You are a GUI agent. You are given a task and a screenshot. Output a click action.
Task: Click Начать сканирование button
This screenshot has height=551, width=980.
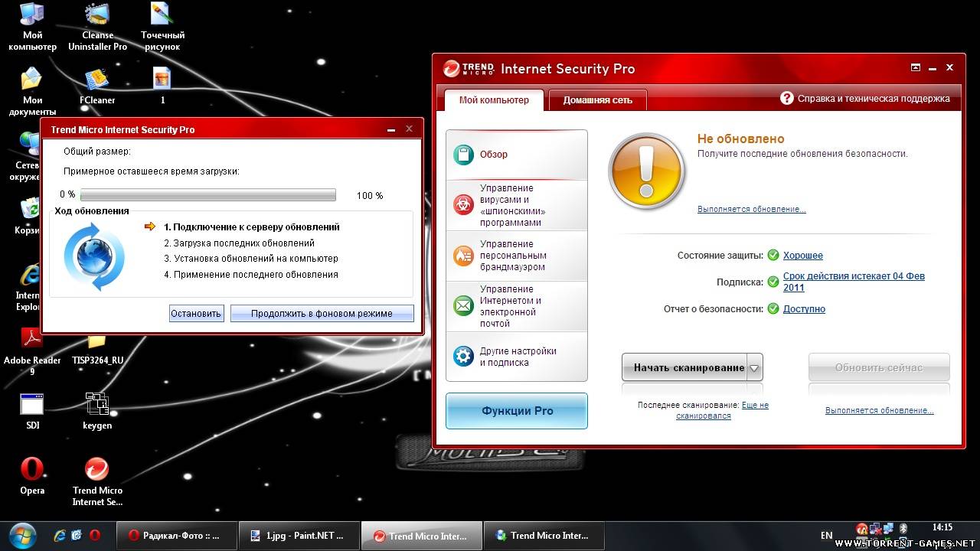(684, 368)
